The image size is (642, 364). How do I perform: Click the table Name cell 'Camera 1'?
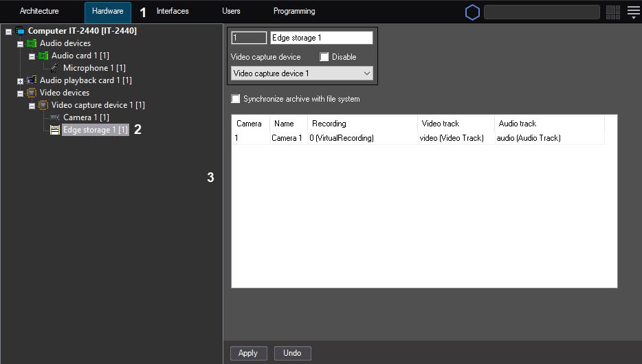click(289, 138)
